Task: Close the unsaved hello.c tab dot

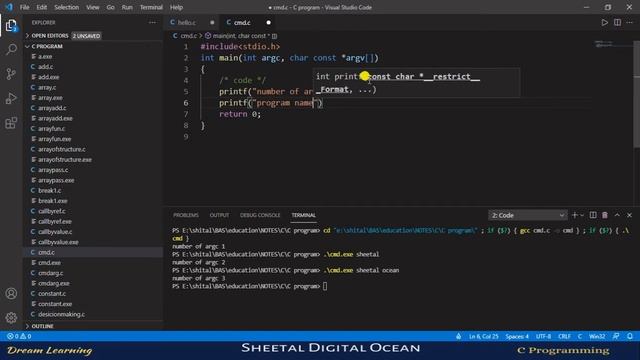Action: (x=212, y=22)
